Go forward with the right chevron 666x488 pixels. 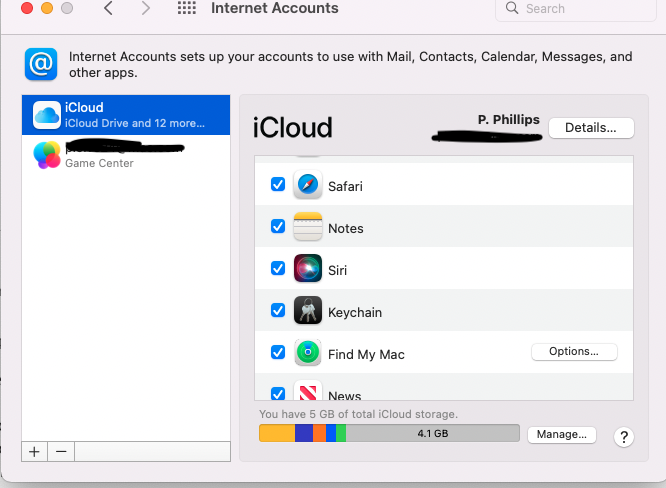point(145,8)
